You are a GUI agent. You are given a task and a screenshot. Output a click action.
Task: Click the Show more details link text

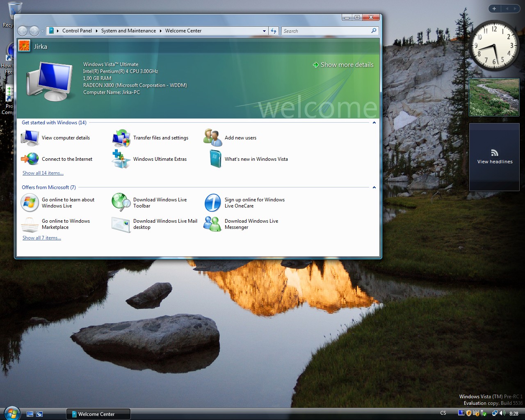point(347,65)
